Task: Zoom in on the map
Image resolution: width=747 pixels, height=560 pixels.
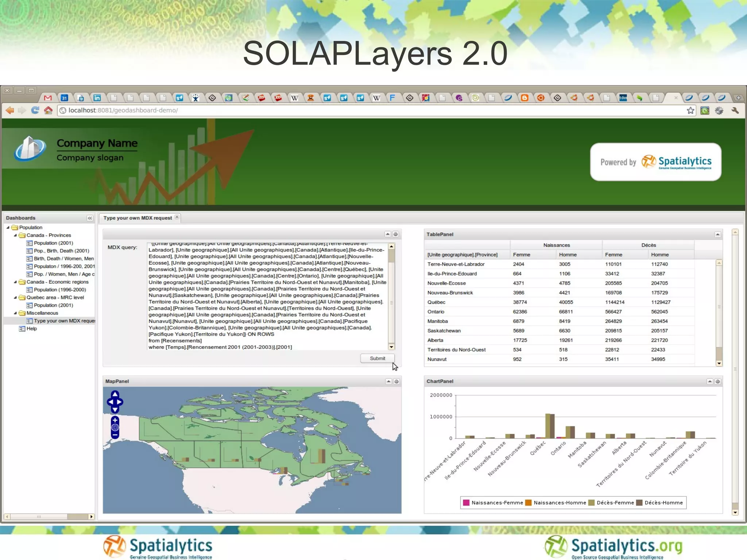Action: [x=115, y=420]
